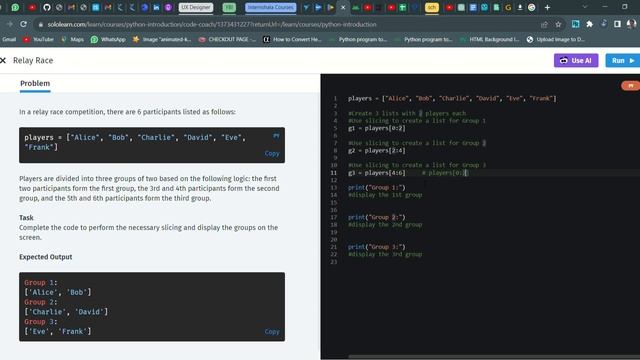The width and height of the screenshot is (640, 360).
Task: Click the #display the 1st group comment
Action: [x=385, y=195]
